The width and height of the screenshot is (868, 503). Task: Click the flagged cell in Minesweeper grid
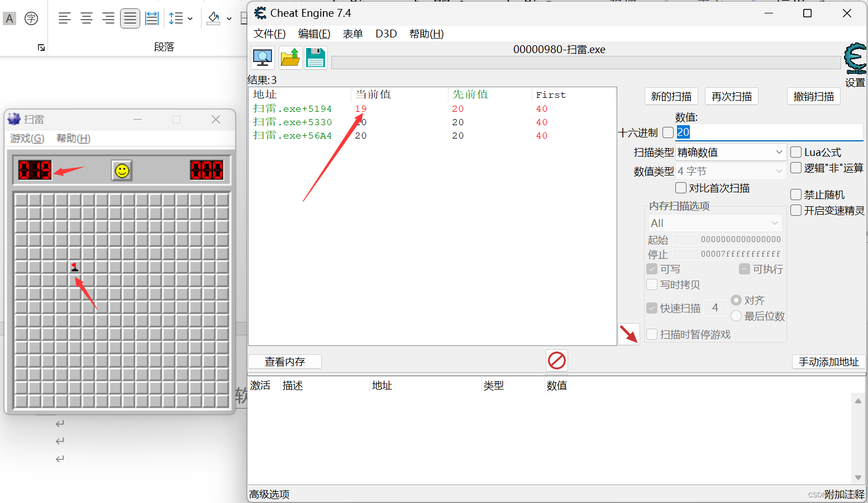(75, 267)
